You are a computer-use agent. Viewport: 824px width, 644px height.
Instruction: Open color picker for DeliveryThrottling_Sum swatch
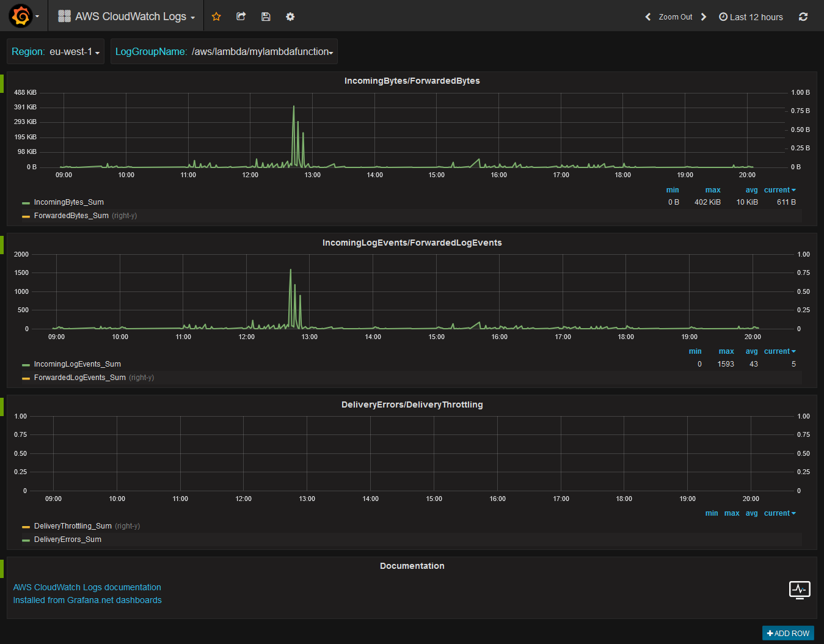point(26,527)
